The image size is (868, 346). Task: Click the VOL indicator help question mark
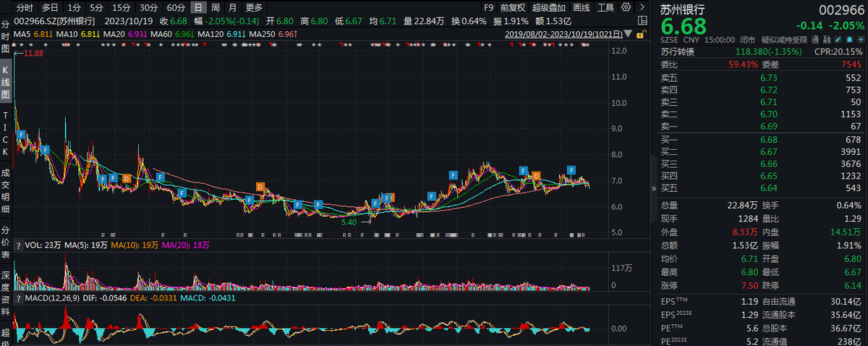[x=19, y=245]
